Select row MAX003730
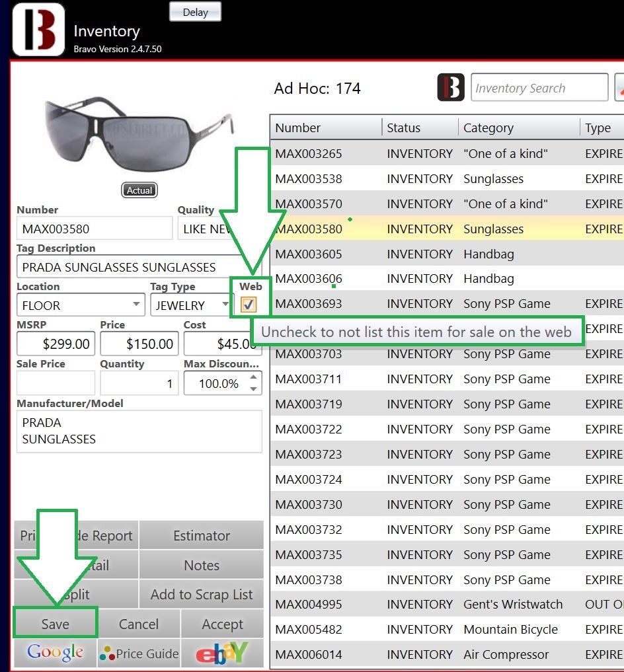The height and width of the screenshot is (672, 624). [448, 504]
